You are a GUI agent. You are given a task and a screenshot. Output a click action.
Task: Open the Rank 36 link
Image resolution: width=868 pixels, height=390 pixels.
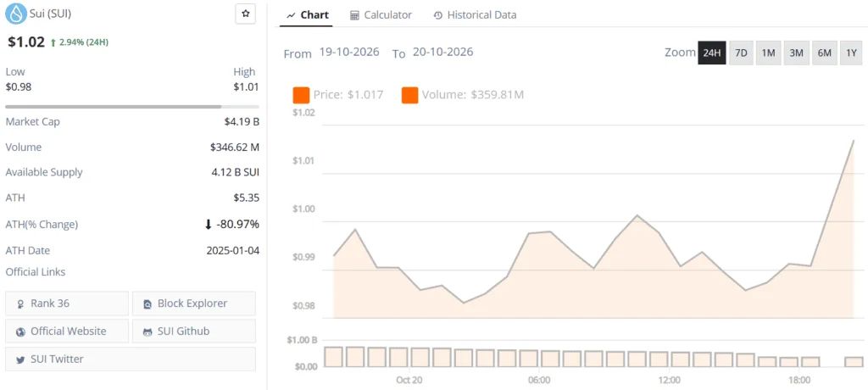click(67, 304)
